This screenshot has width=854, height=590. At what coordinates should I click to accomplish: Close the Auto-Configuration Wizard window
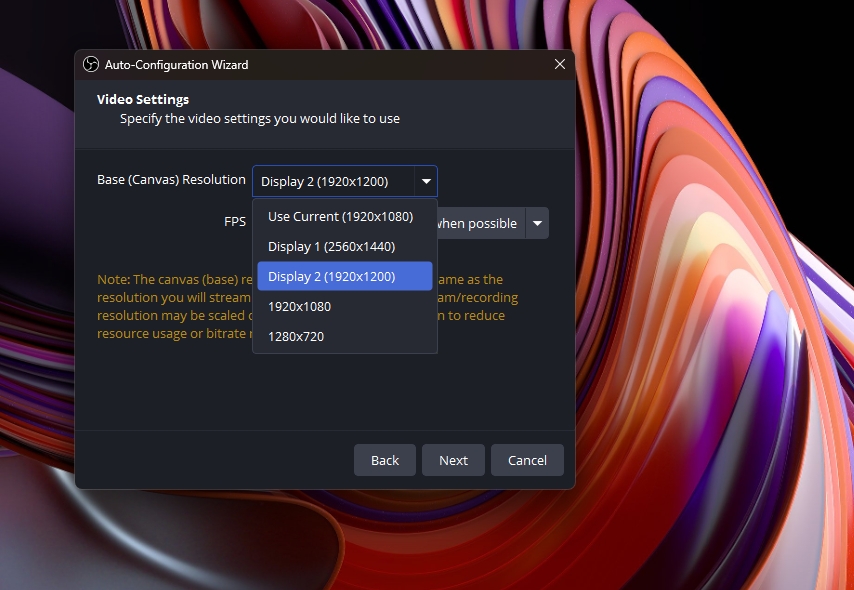pyautogui.click(x=560, y=65)
